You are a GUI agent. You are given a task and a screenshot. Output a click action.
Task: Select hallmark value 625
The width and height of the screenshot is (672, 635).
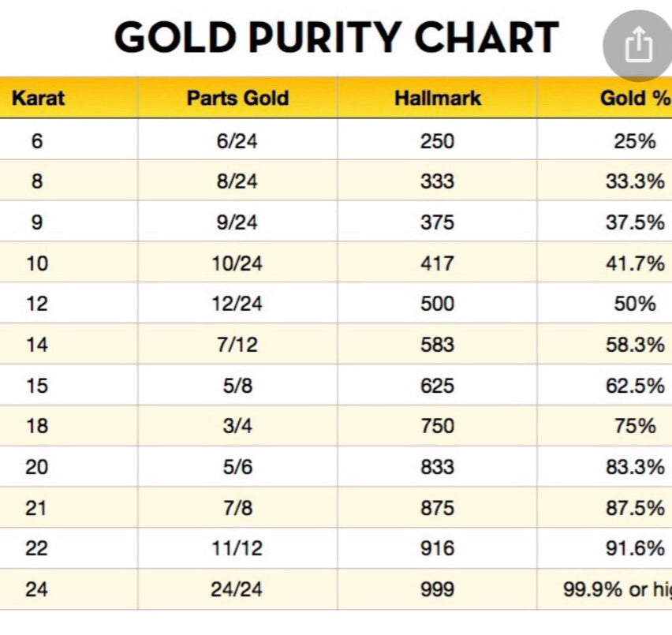point(437,386)
